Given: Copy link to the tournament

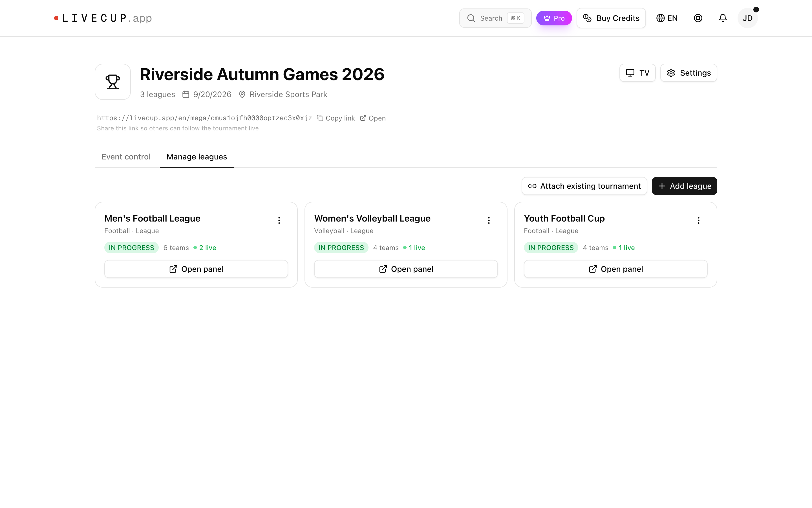Looking at the screenshot, I should pyautogui.click(x=336, y=118).
